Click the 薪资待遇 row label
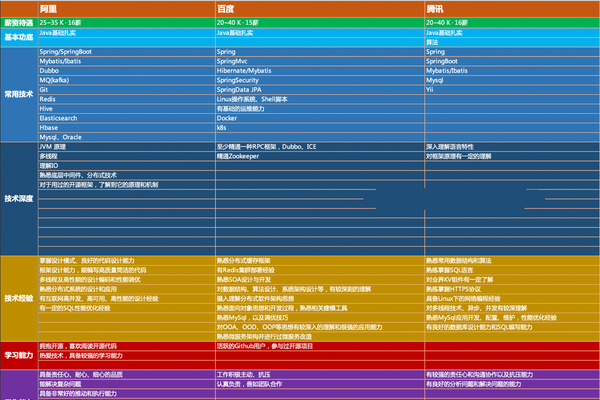Image resolution: width=600 pixels, height=400 pixels. point(19,23)
